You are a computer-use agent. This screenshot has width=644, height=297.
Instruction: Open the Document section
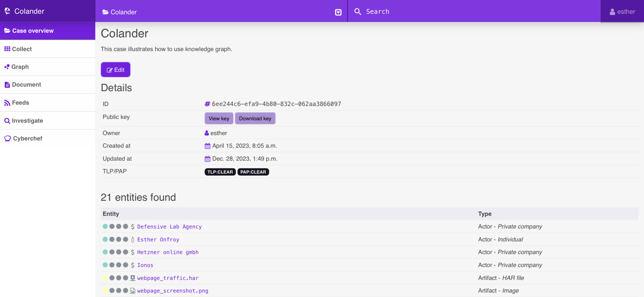click(x=47, y=85)
